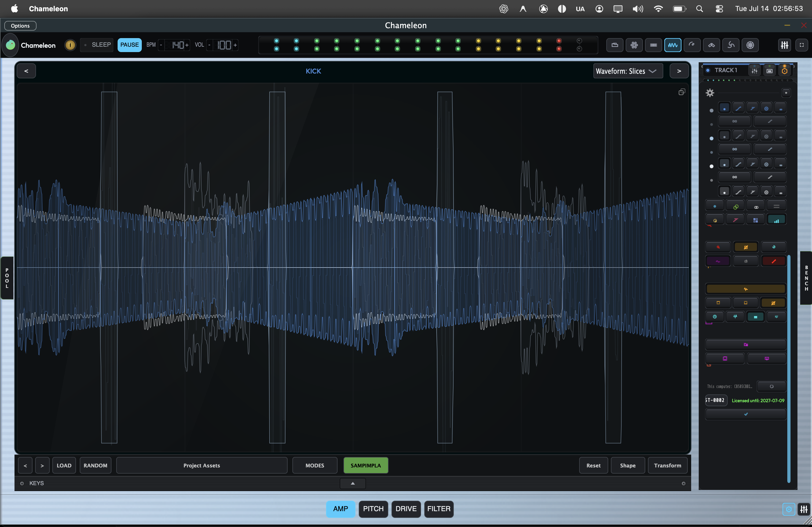Screen dimensions: 812x527
Task: Click the blue vertical scrollbar in the track panel
Action: point(789,369)
